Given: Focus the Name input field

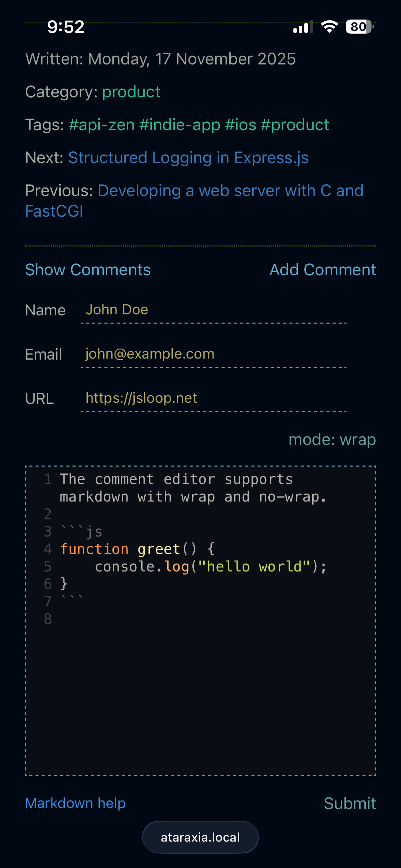Looking at the screenshot, I should tap(214, 310).
